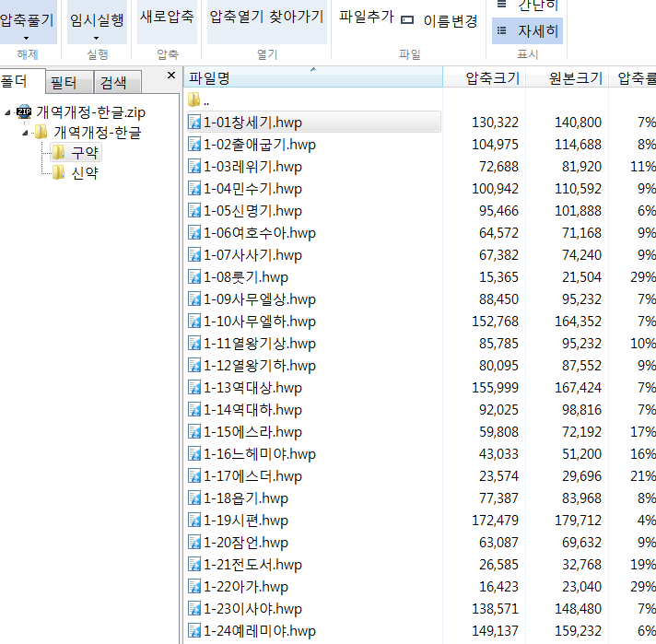The width and height of the screenshot is (656, 644).
Task: Select file icon of 1-20잠언.hwp
Action: tap(194, 543)
